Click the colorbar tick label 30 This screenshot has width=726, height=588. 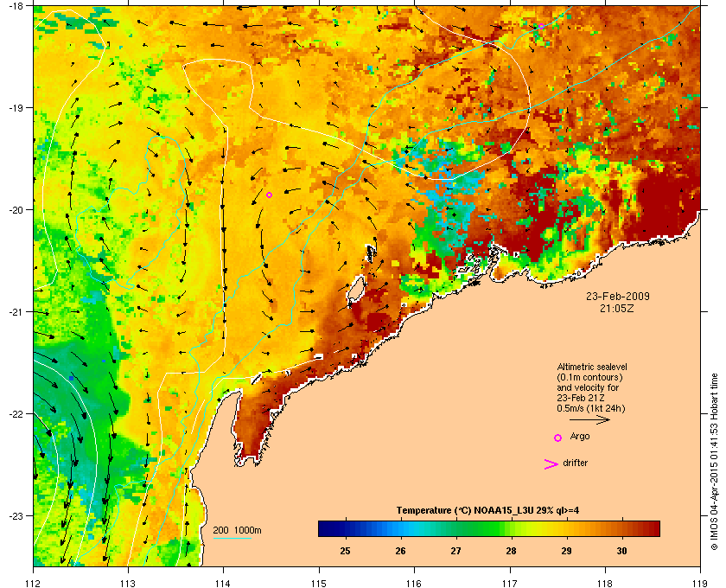(x=621, y=551)
